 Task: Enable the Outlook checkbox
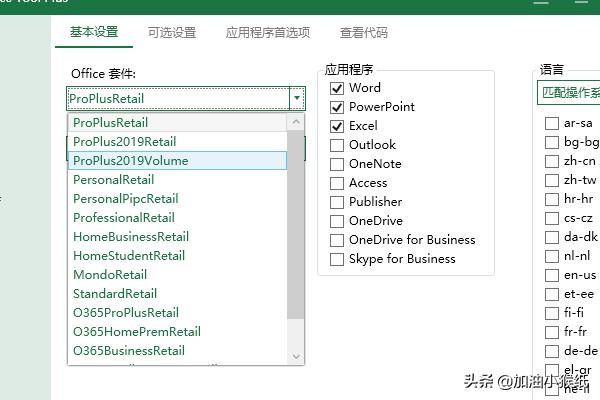point(337,145)
